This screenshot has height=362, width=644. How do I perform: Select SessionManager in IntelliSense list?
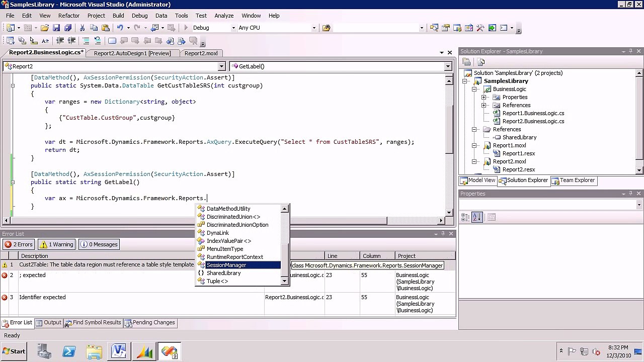click(239, 265)
